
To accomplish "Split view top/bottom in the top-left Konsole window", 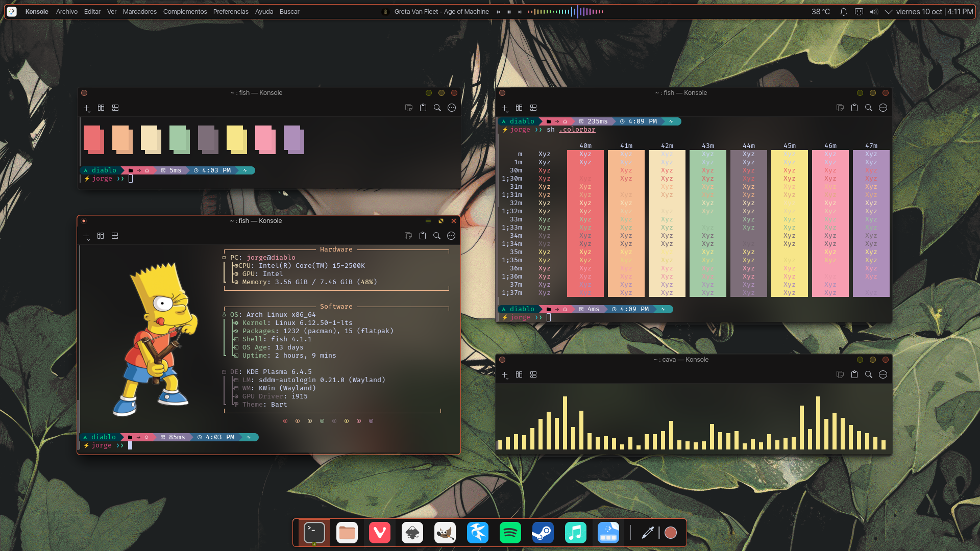I will 115,108.
